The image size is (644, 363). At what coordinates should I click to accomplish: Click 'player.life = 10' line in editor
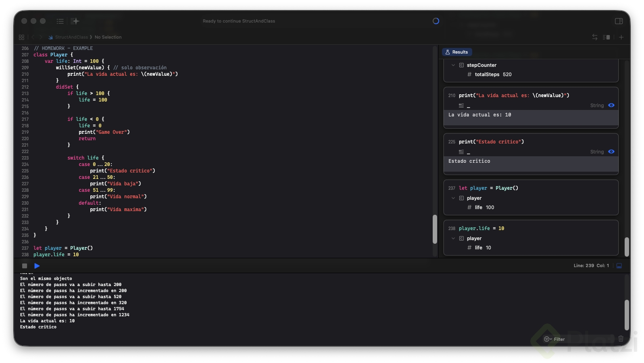(56, 255)
